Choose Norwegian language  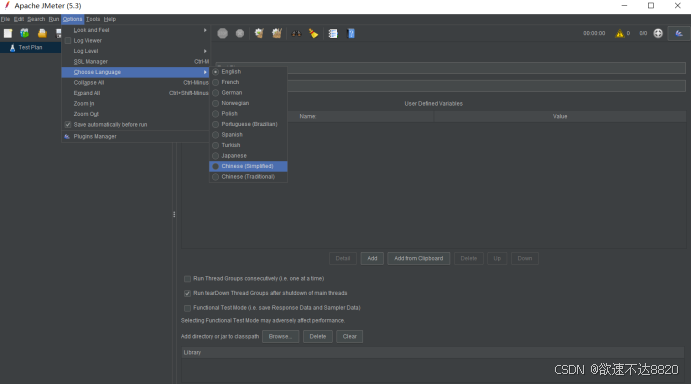coord(248,103)
